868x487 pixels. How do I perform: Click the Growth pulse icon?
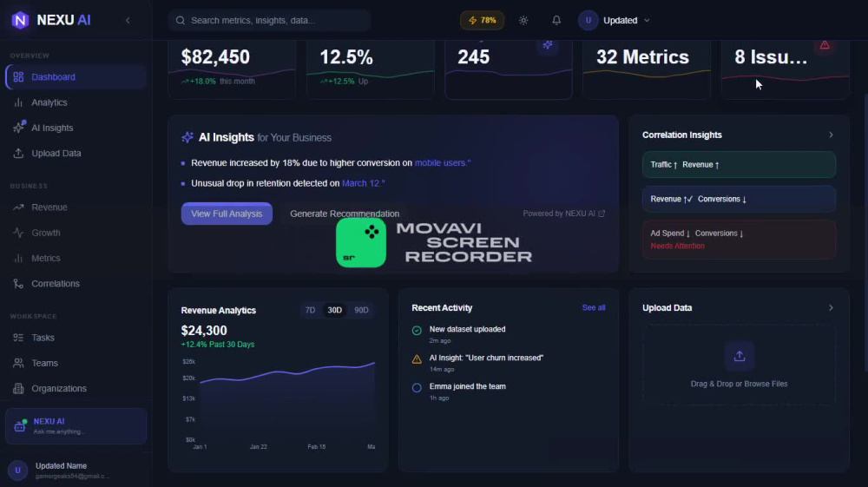pyautogui.click(x=18, y=233)
